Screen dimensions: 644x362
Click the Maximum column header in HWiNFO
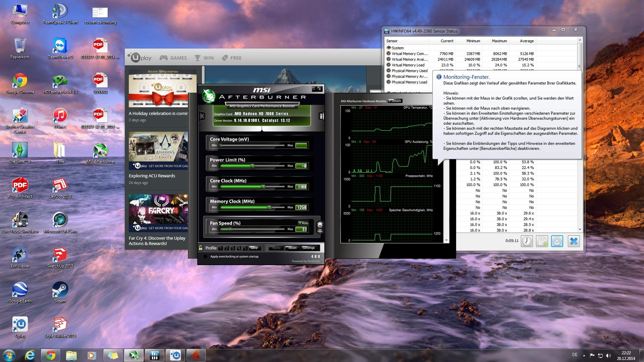495,41
